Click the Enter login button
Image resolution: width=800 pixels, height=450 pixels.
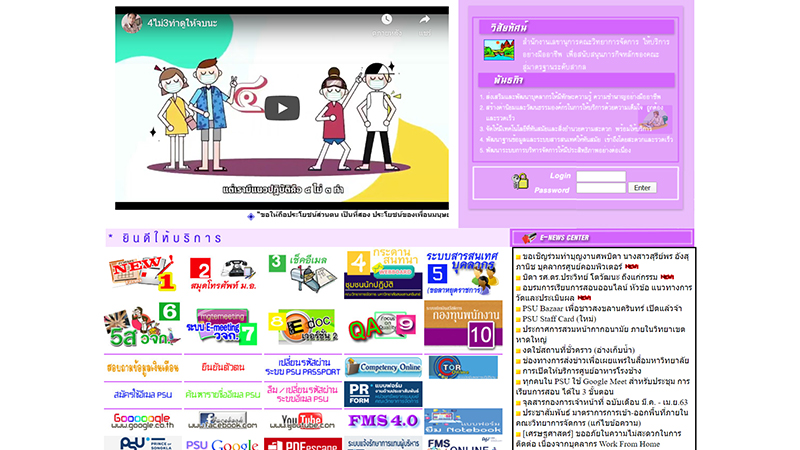(x=642, y=188)
